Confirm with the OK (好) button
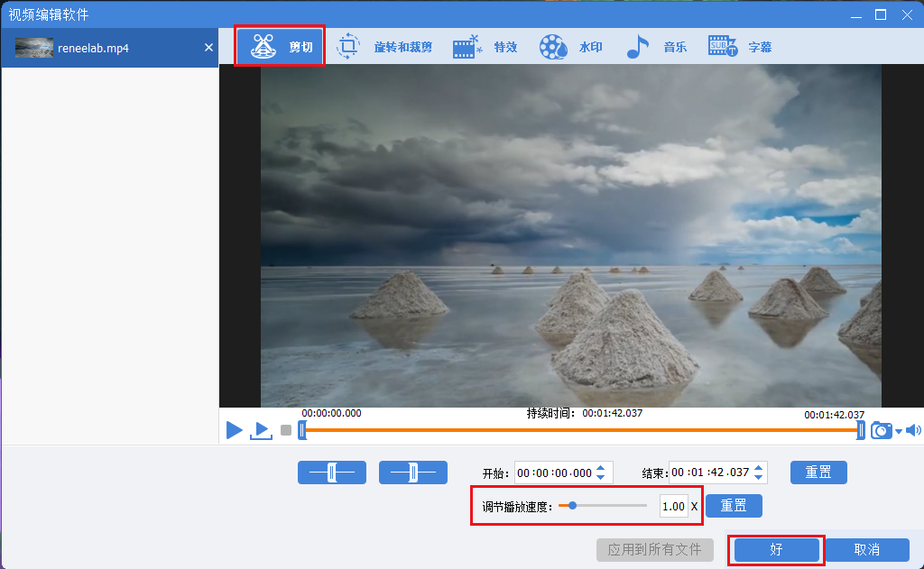924x569 pixels. click(776, 550)
